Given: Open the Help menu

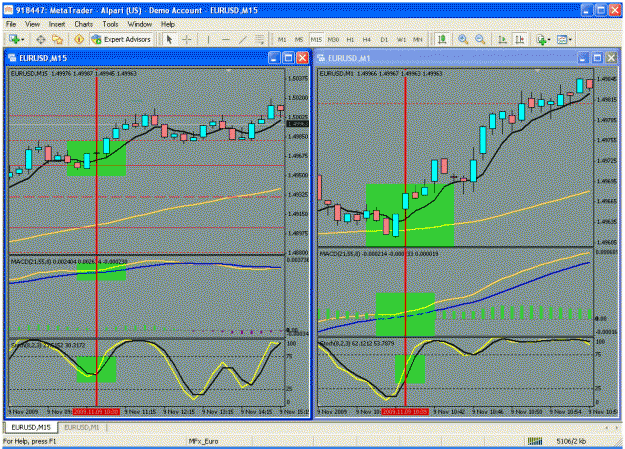Looking at the screenshot, I should (x=168, y=24).
